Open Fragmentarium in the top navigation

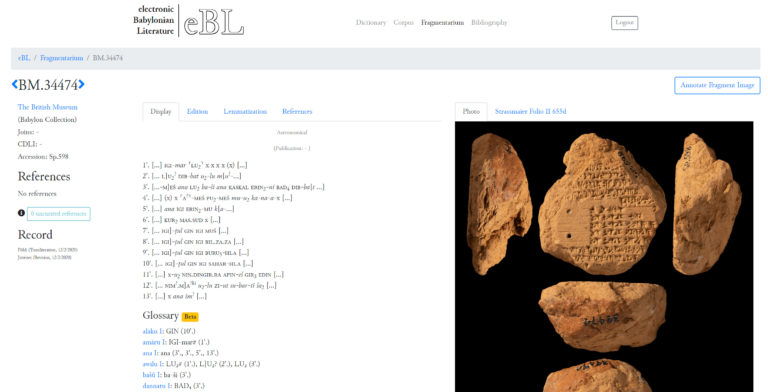442,23
